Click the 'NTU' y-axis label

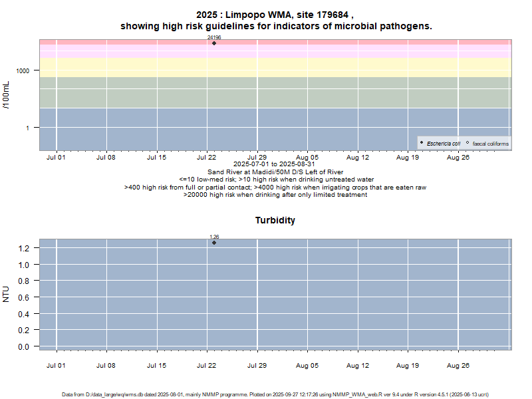(7, 295)
